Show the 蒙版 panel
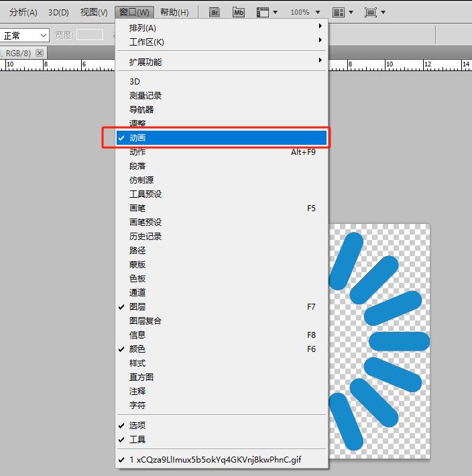 pos(221,264)
